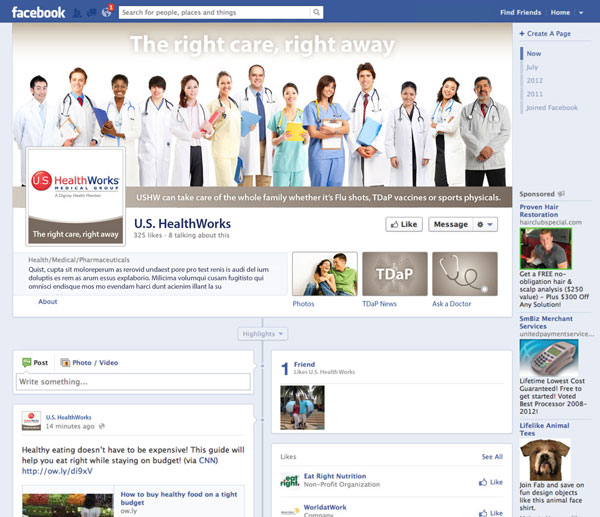Screen dimensions: 600x517
Task: Open the friend requests icon
Action: (77, 13)
